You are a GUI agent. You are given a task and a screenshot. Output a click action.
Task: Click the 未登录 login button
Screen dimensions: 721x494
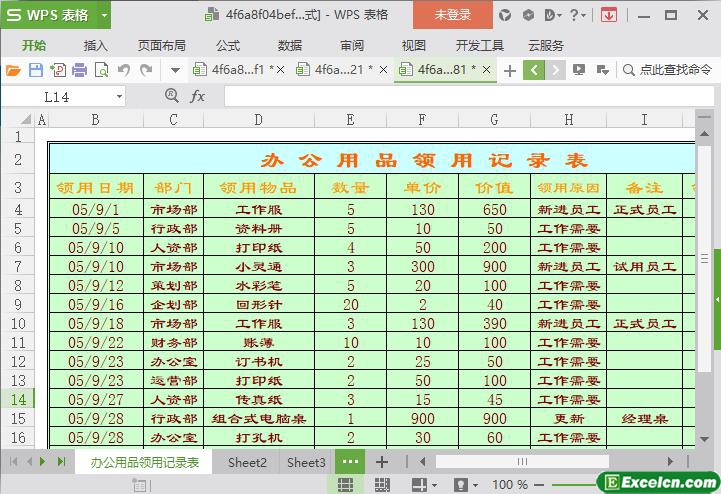[x=452, y=15]
